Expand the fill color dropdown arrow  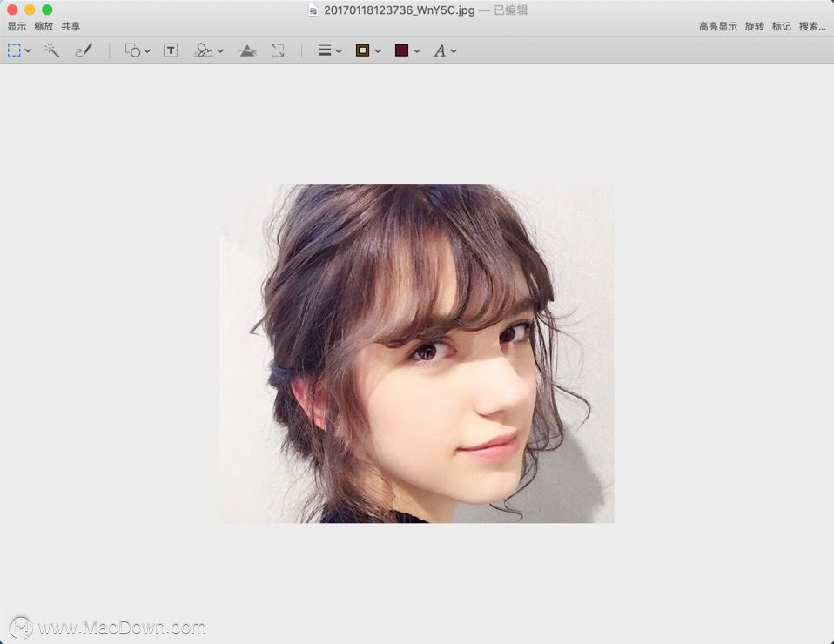(417, 51)
